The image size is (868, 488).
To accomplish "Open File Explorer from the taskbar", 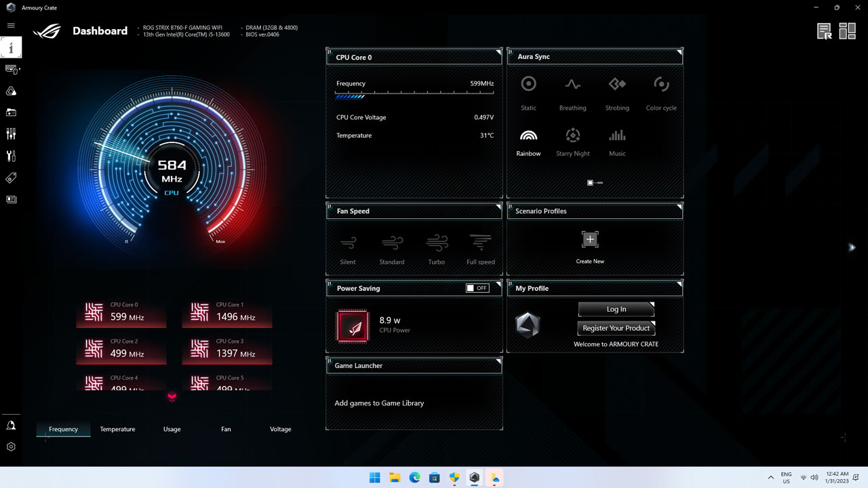I will (395, 477).
